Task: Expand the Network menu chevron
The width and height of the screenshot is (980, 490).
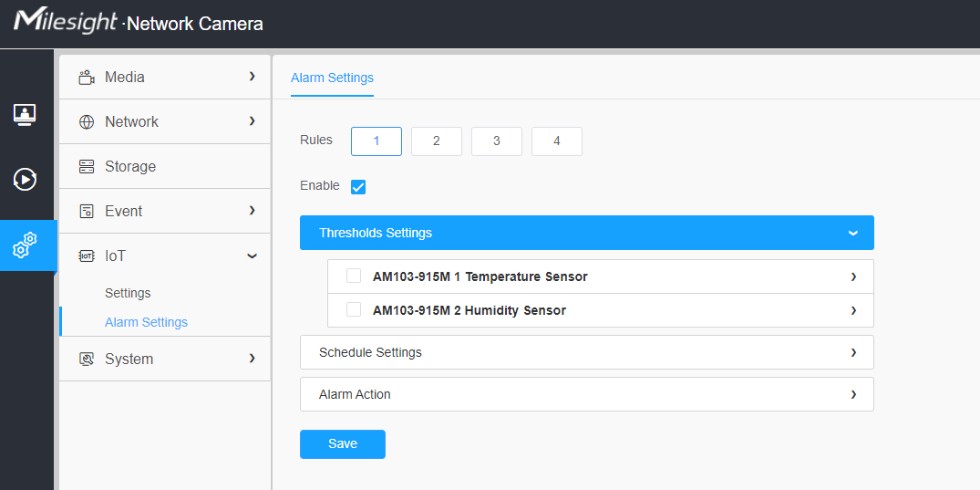Action: tap(252, 120)
